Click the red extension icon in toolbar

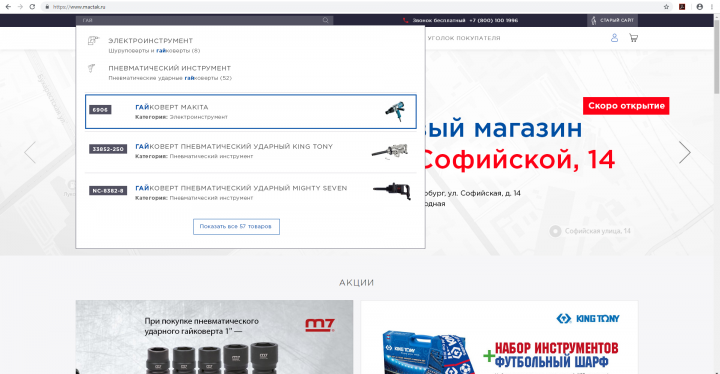coord(682,7)
